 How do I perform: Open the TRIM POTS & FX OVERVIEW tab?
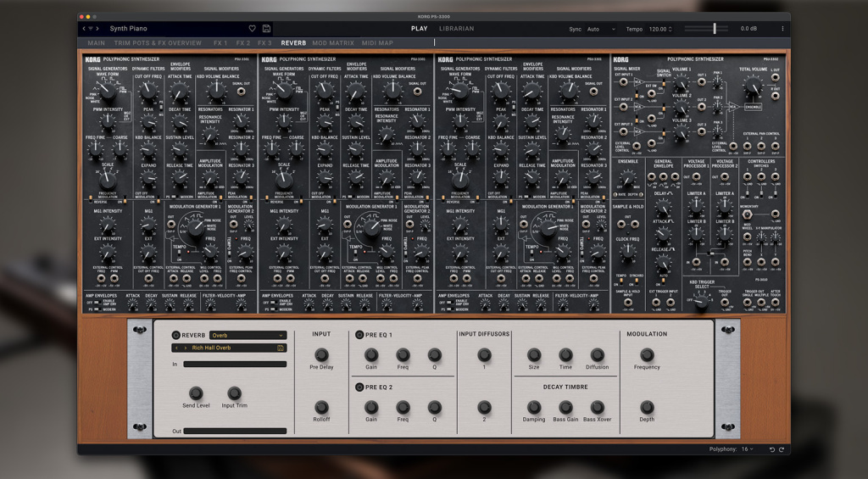click(156, 42)
